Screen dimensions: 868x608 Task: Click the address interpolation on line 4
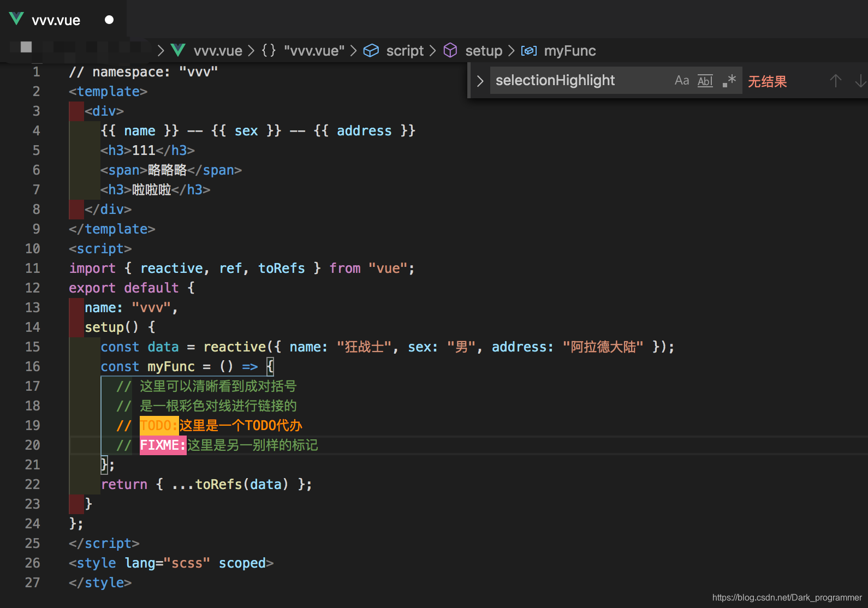[364, 130]
